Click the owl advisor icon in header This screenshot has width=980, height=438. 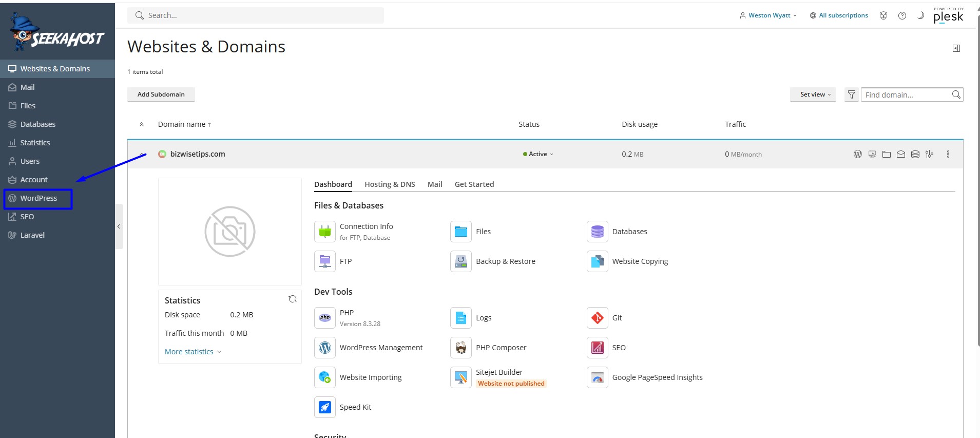click(883, 15)
